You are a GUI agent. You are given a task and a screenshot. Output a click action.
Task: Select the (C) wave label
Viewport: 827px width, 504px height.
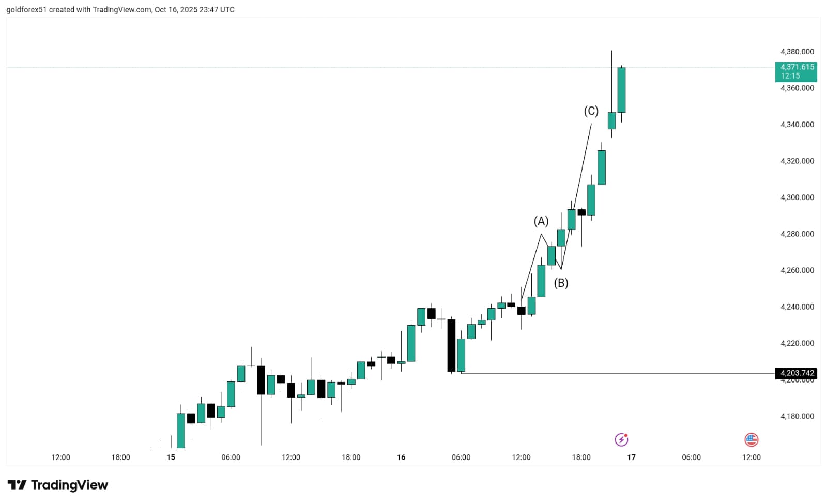pos(591,111)
